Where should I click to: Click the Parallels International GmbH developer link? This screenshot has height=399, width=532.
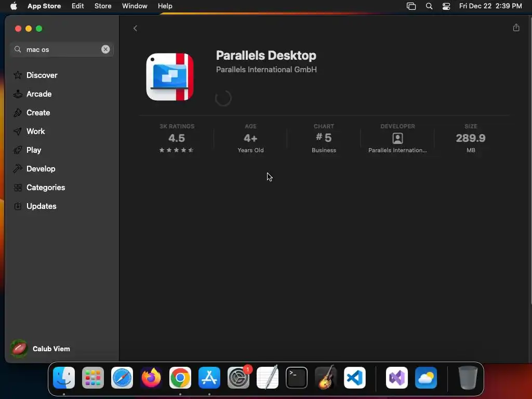coord(267,70)
